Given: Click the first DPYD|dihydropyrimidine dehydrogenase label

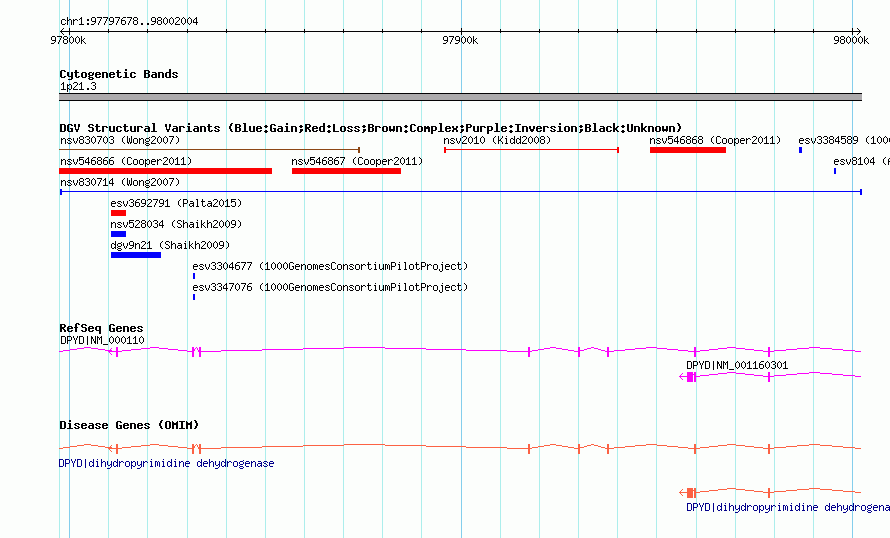Looking at the screenshot, I should (166, 464).
